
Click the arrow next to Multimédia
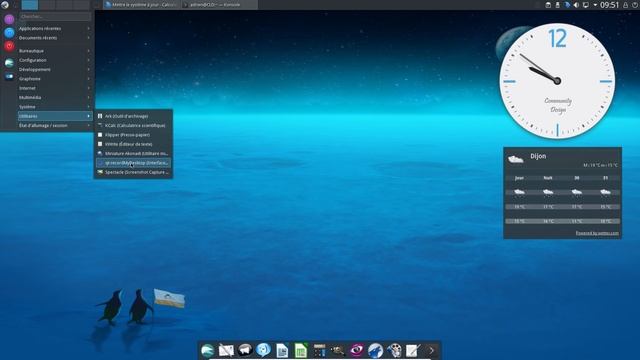(89, 98)
